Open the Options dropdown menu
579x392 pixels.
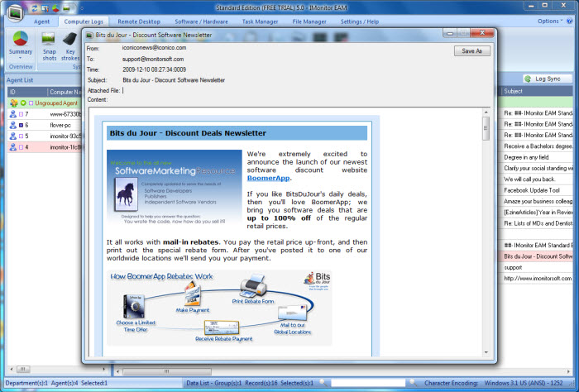[x=549, y=21]
